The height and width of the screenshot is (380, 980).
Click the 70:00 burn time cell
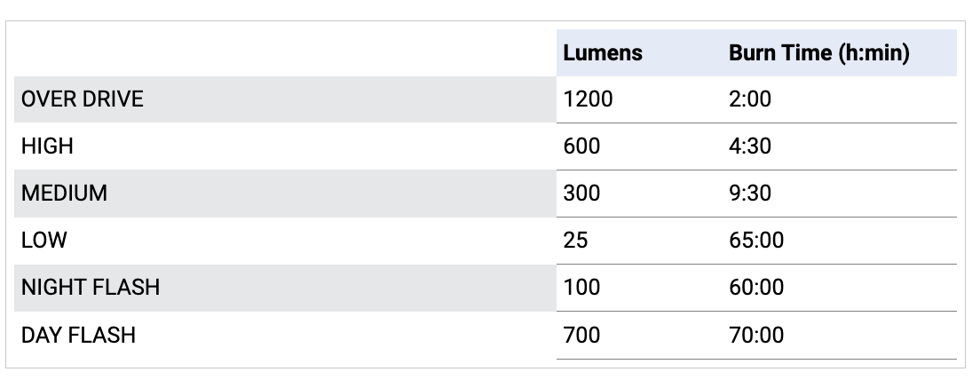click(x=756, y=336)
